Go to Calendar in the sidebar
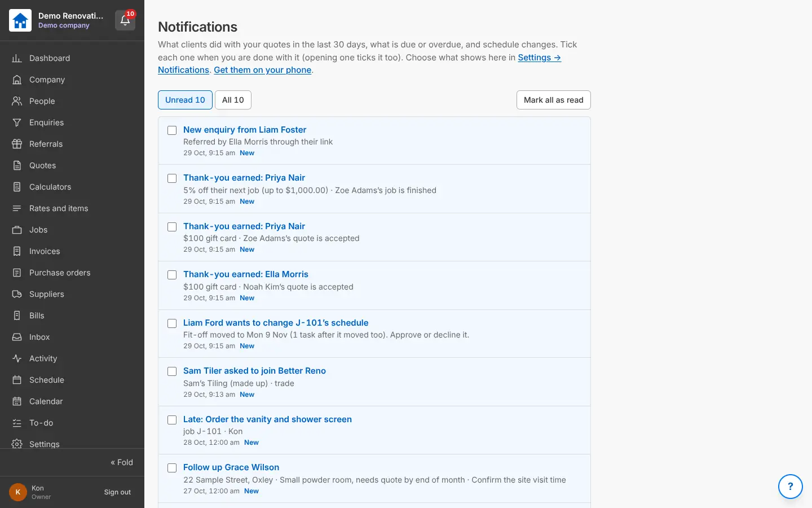 point(72,401)
